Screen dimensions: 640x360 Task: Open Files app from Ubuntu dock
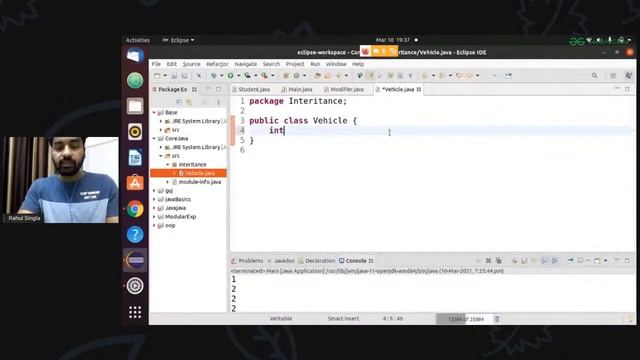point(135,106)
